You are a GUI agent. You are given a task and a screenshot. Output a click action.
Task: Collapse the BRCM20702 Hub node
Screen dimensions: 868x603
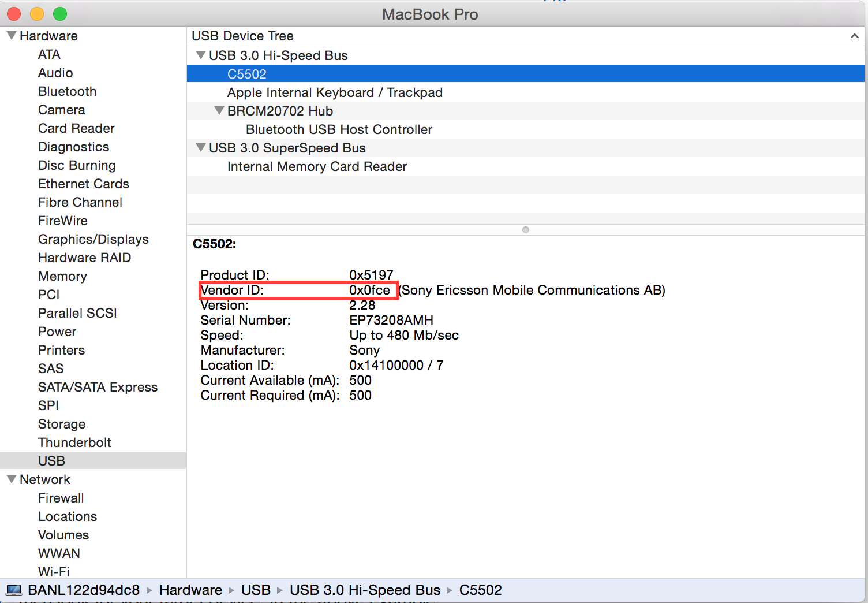[x=219, y=111]
